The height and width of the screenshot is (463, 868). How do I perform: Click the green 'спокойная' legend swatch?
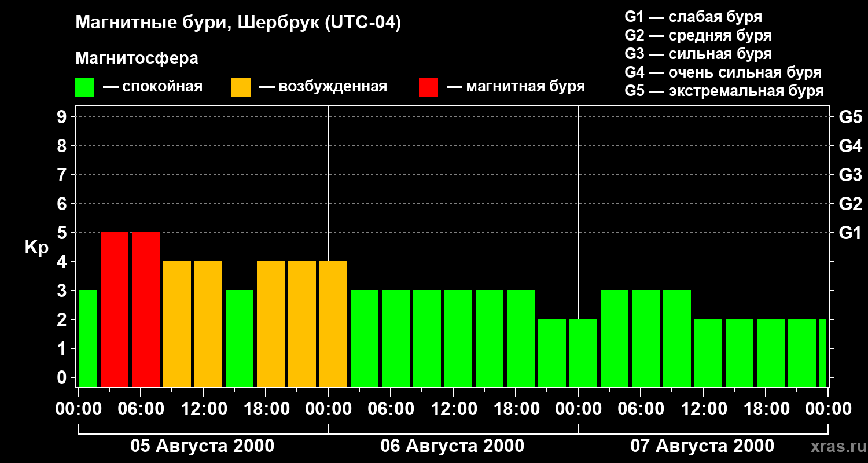point(85,87)
